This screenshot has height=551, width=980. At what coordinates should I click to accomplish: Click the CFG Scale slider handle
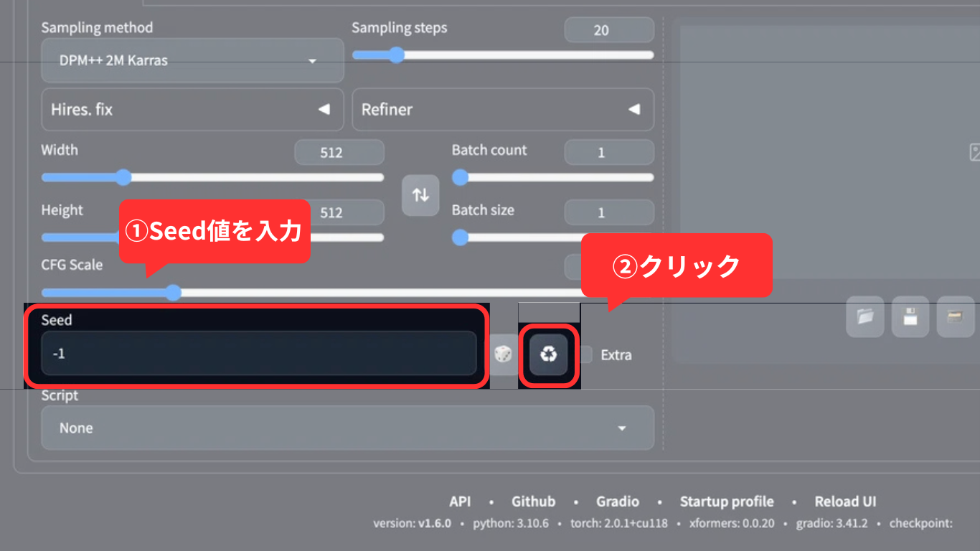174,292
